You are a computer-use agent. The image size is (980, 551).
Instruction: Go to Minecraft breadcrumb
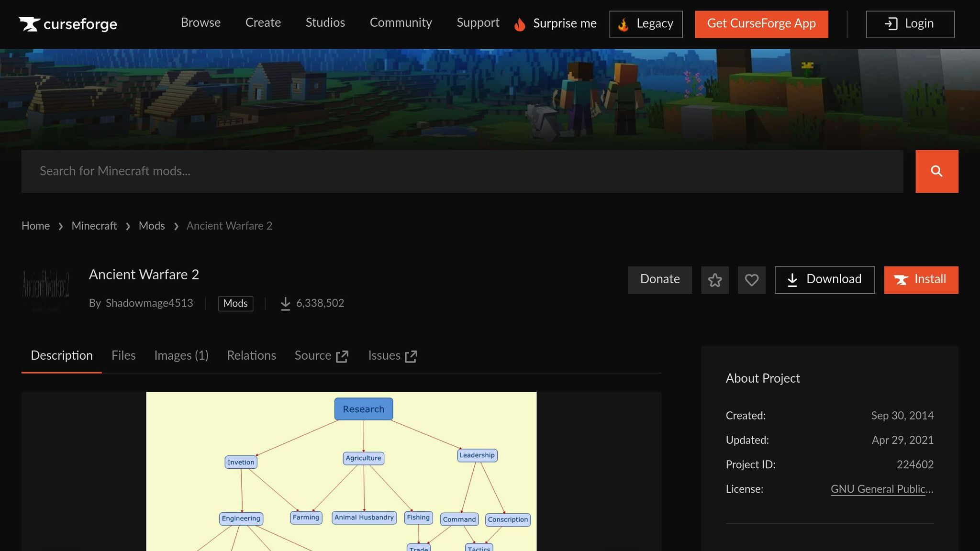pyautogui.click(x=94, y=226)
